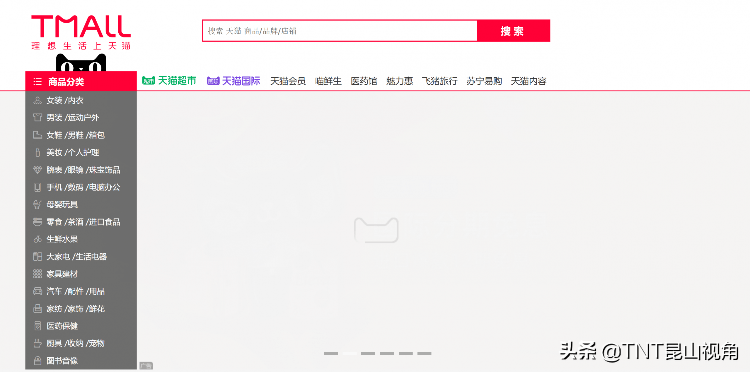The height and width of the screenshot is (372, 750).
Task: Open the 苏宁易购 nav tab
Action: coord(484,81)
